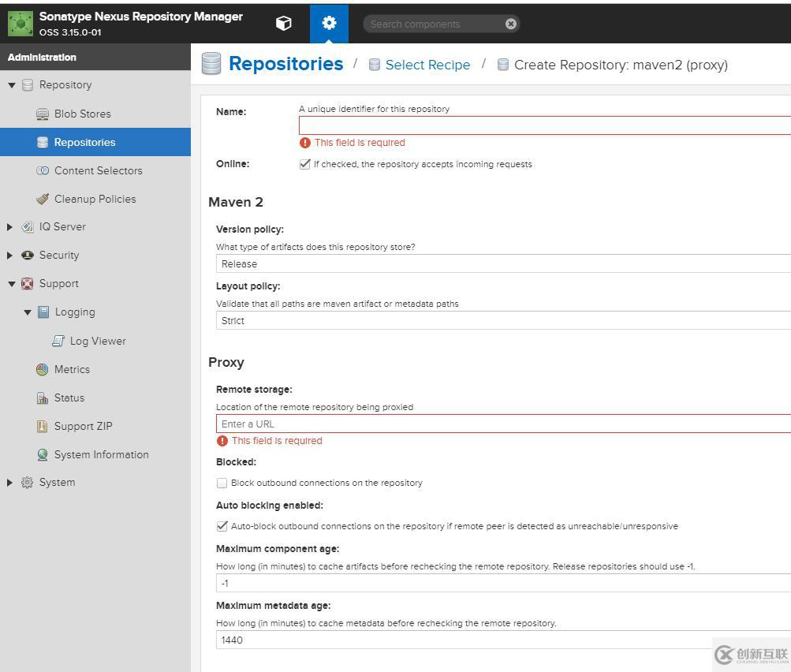Click the System gear icon in sidebar
This screenshot has width=791, height=672.
[x=28, y=482]
